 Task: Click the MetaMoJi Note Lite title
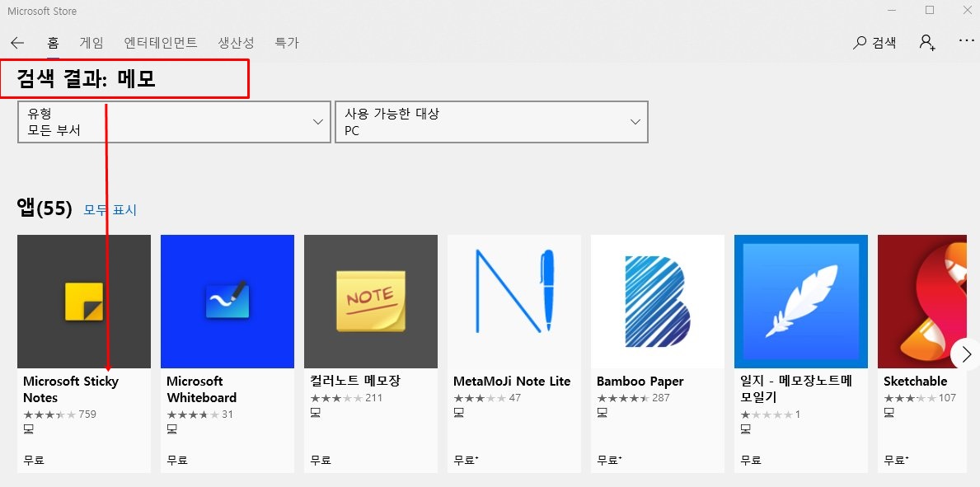[512, 382]
